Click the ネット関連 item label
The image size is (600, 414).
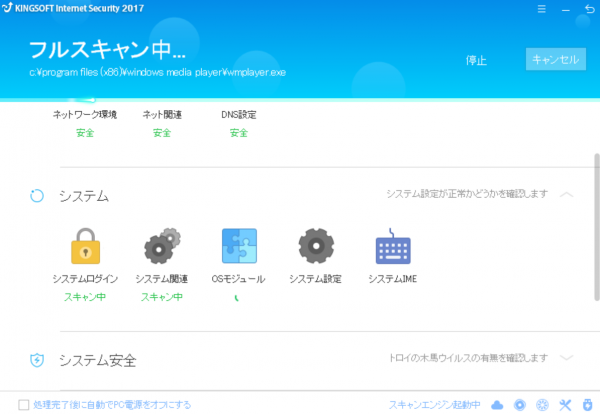[x=162, y=114]
